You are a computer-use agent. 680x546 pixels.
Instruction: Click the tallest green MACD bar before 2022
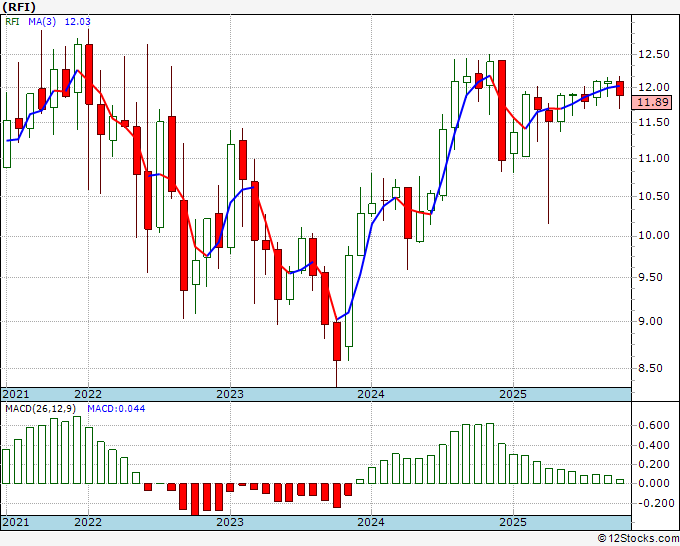(x=77, y=450)
